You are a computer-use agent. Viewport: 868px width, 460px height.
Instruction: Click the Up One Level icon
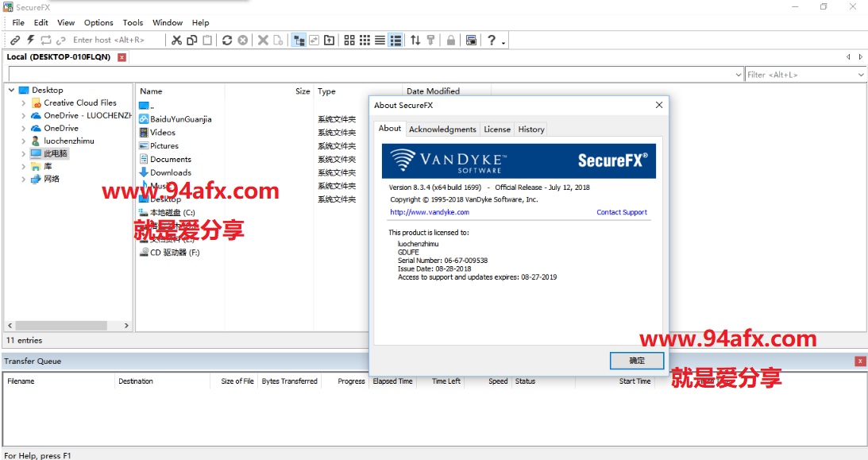(330, 40)
